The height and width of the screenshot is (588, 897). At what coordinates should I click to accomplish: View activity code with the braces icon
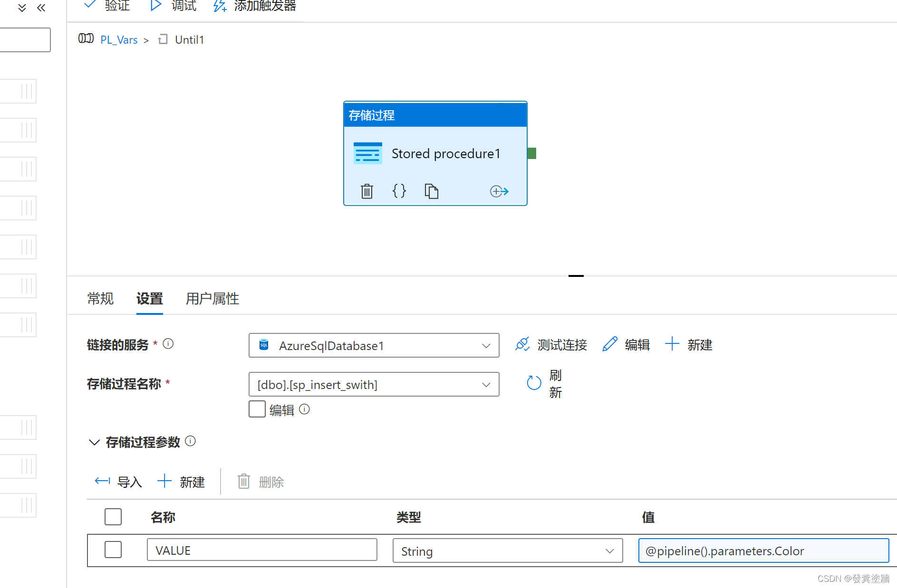399,191
